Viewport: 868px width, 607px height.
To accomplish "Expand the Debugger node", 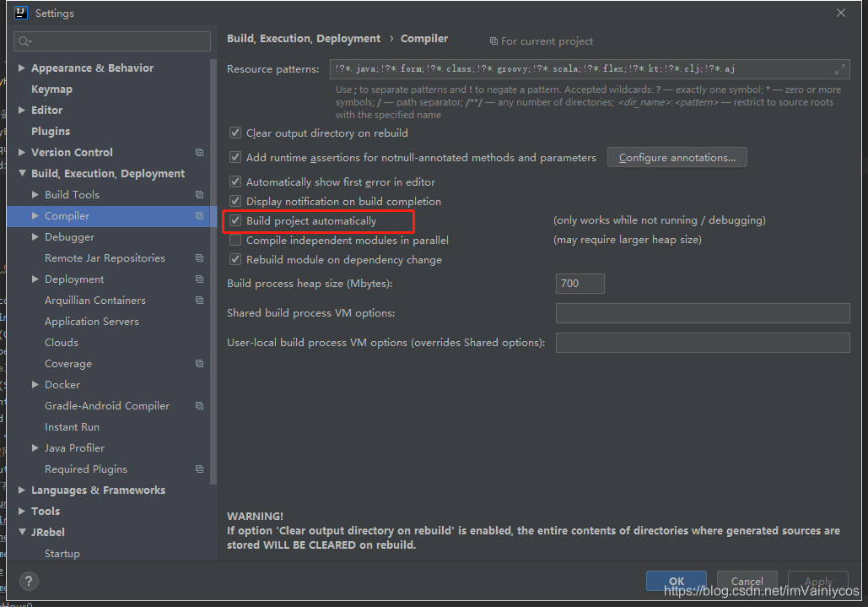I will (x=35, y=236).
